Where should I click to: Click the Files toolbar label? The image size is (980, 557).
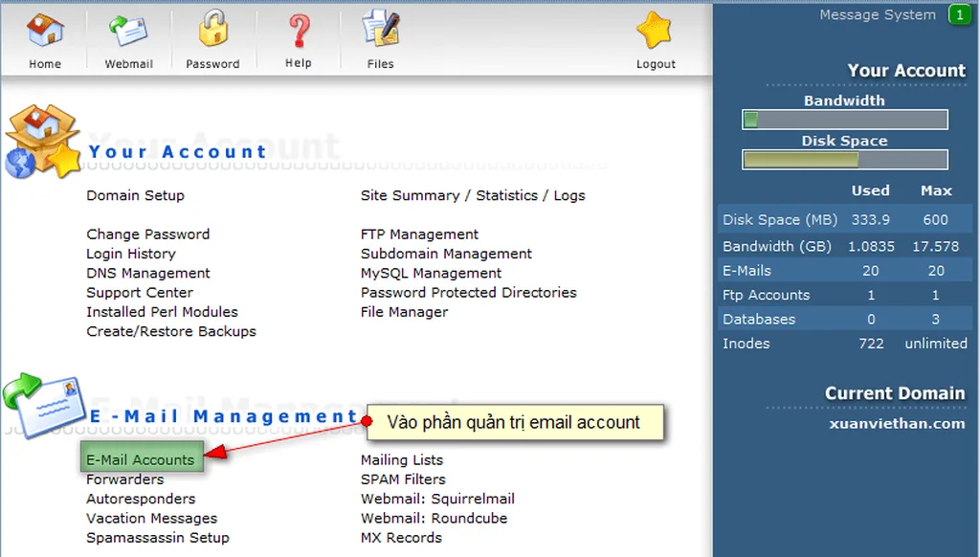381,64
